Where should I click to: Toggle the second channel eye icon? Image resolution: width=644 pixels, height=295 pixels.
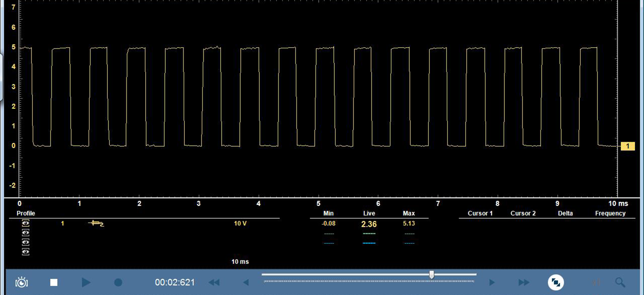pos(26,233)
